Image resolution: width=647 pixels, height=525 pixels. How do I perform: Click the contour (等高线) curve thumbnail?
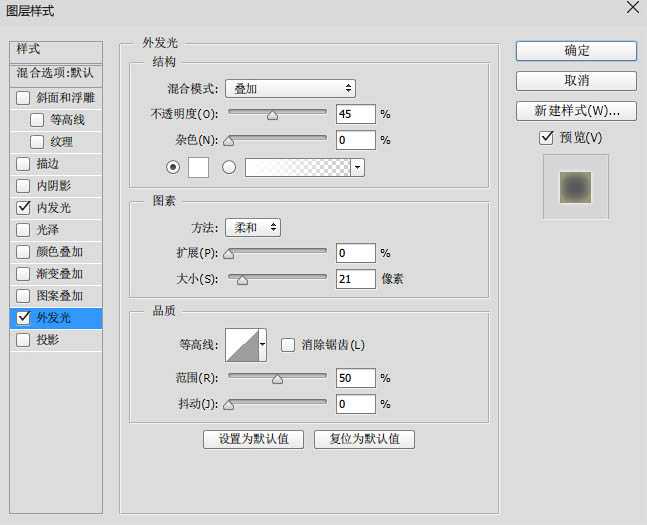click(x=241, y=345)
